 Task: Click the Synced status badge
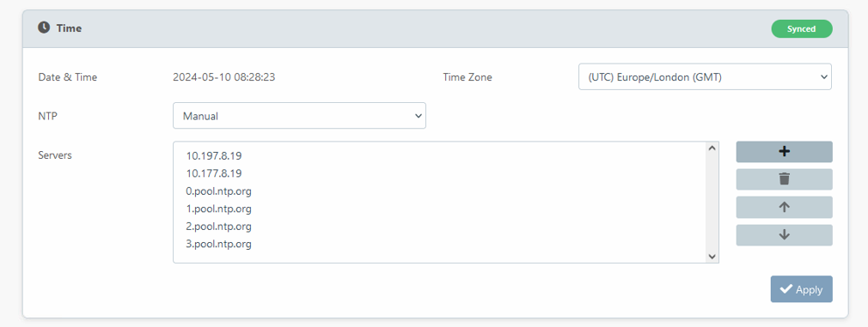click(802, 29)
